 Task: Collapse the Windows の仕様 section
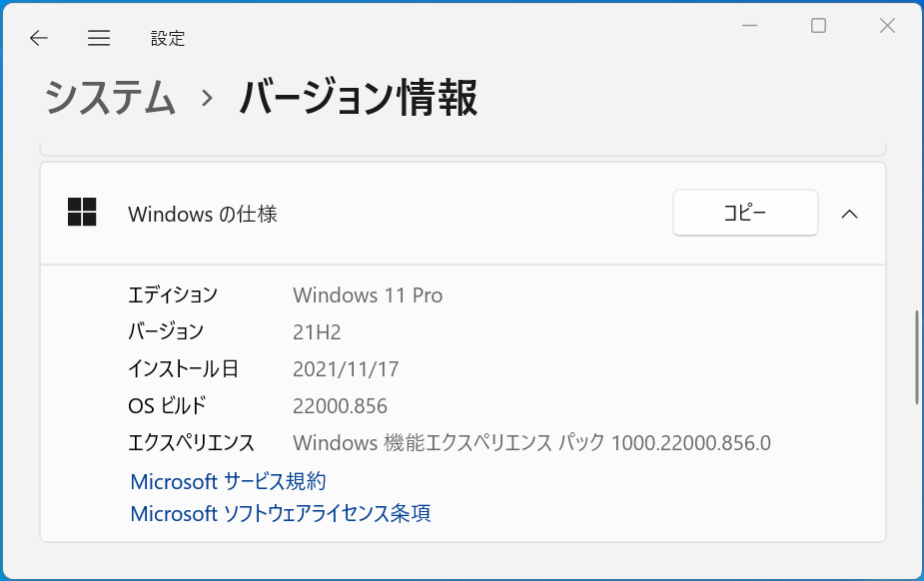[x=849, y=214]
